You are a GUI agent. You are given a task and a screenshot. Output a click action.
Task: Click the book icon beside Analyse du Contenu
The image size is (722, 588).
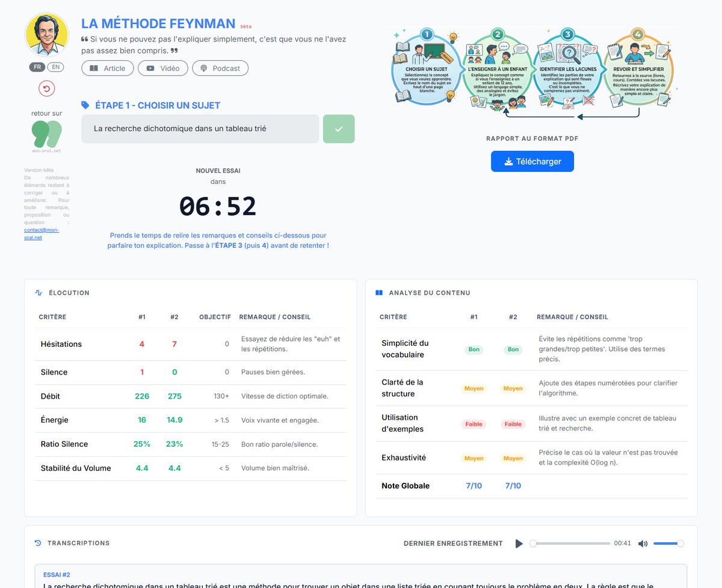[x=378, y=293]
